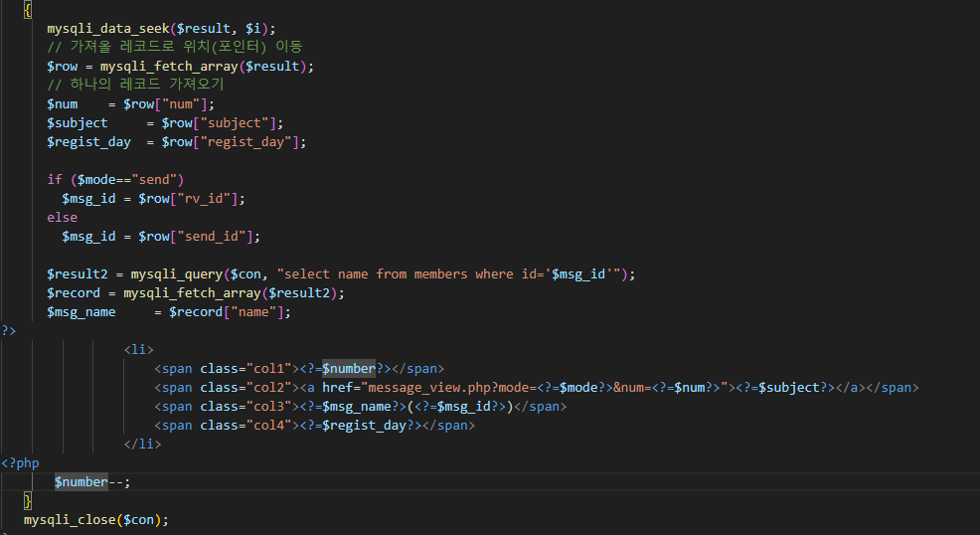Click the else keyword
The height and width of the screenshot is (535, 980).
[62, 218]
